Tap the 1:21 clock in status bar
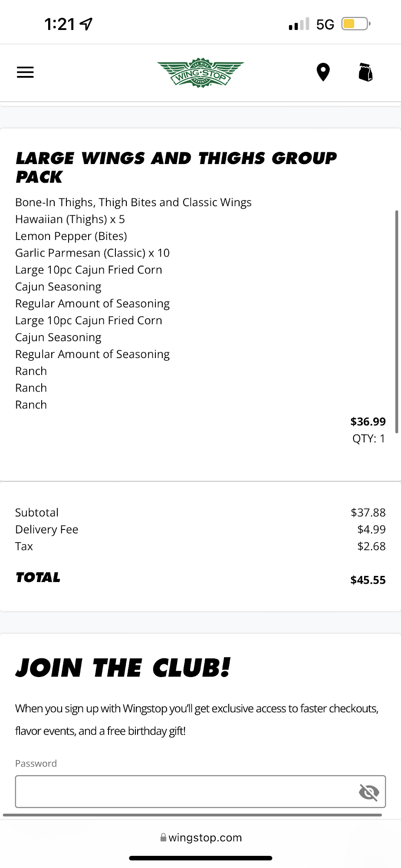The width and height of the screenshot is (401, 868). point(60,24)
